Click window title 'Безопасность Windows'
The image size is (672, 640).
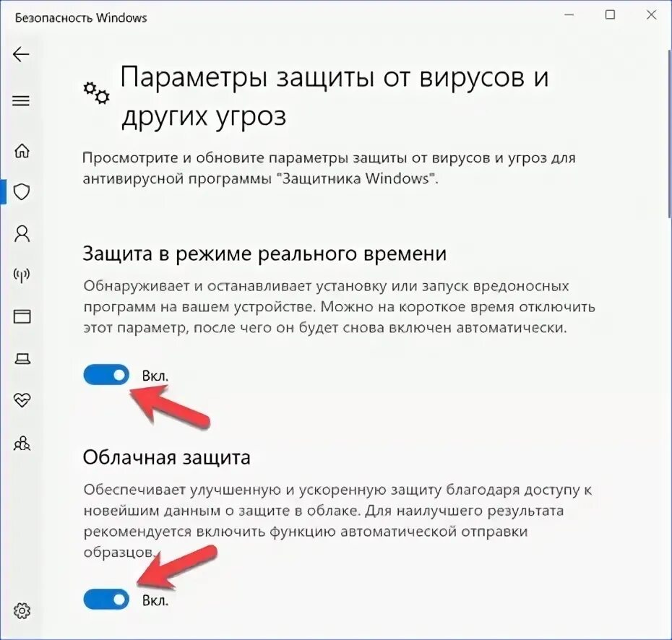(81, 17)
